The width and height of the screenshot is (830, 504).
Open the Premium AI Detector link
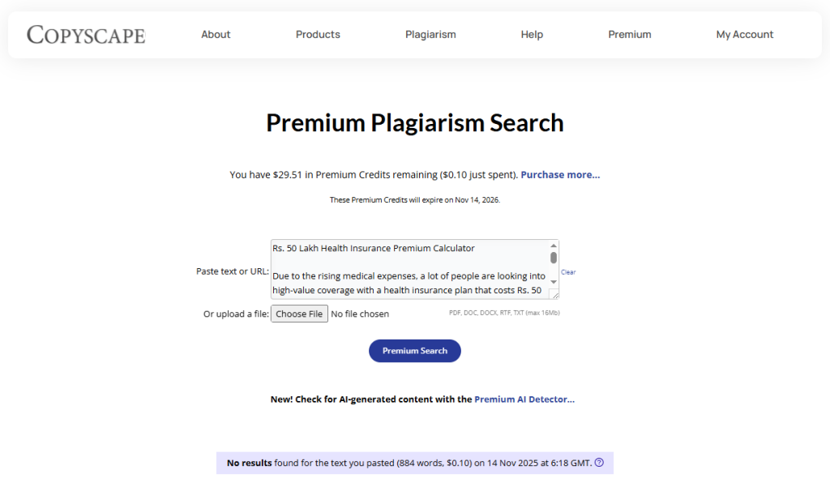524,399
